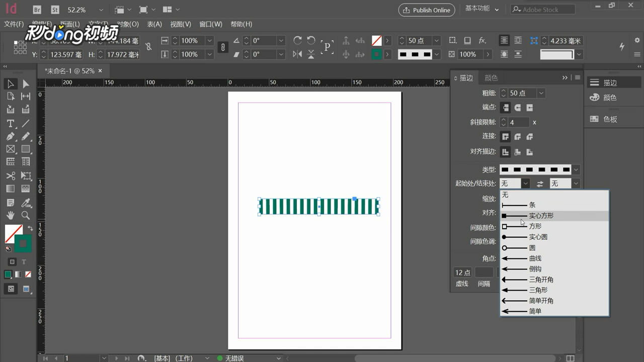
Task: Open end arrowhead dropdown
Action: point(576,184)
